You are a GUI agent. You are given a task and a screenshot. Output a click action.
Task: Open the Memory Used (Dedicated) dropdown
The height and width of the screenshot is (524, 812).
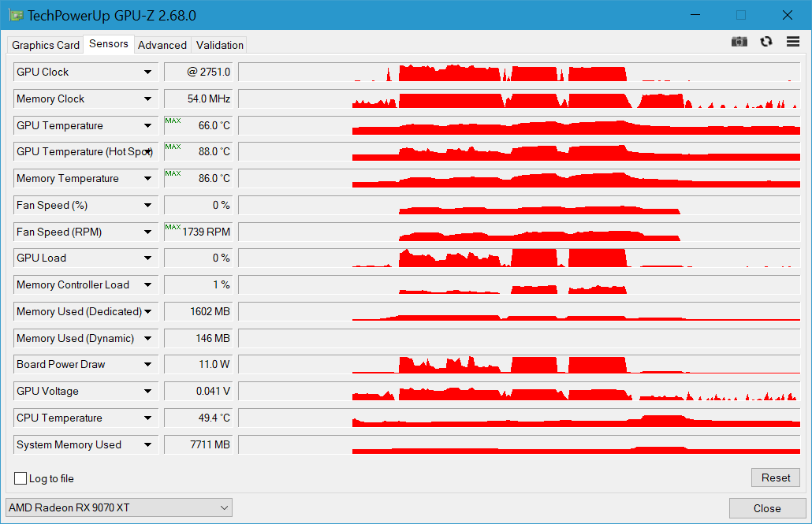(147, 312)
